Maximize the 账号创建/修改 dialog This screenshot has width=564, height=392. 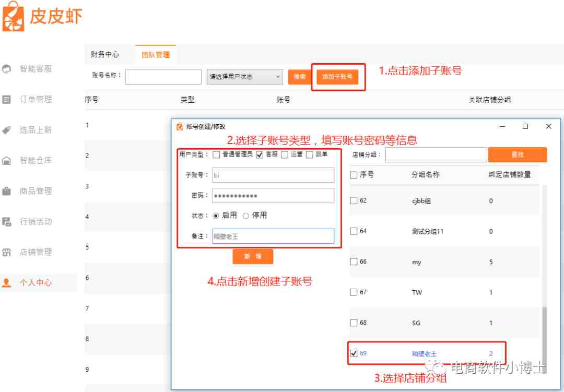coord(525,126)
